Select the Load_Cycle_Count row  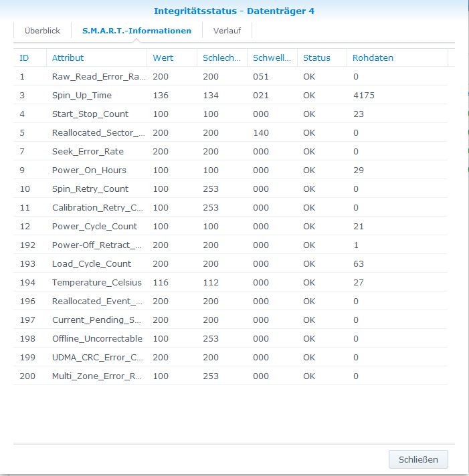pos(92,264)
